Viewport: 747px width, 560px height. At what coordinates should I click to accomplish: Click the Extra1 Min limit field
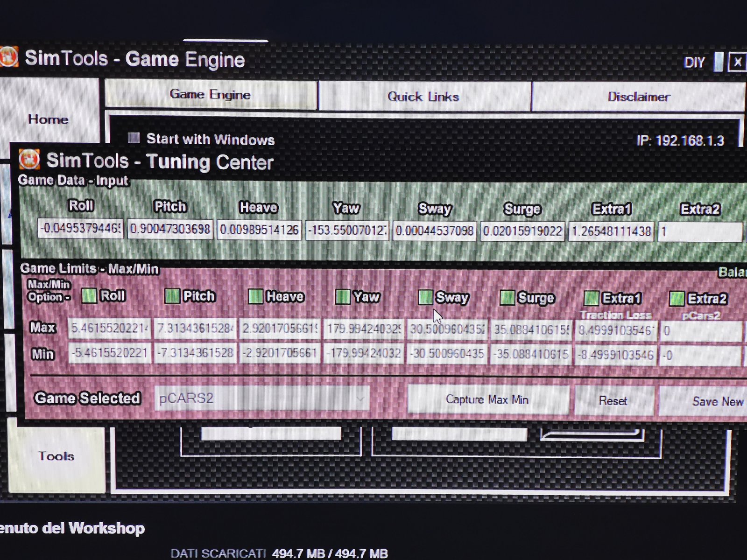(x=616, y=356)
